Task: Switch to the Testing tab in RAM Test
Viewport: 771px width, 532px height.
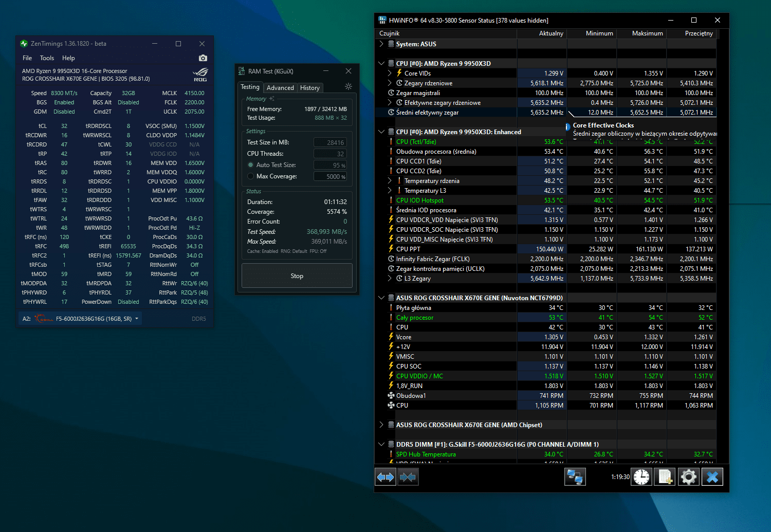Action: 250,87
